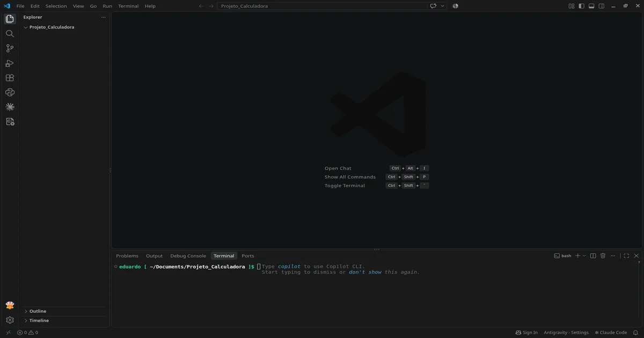Create new terminal with plus icon

(578, 256)
